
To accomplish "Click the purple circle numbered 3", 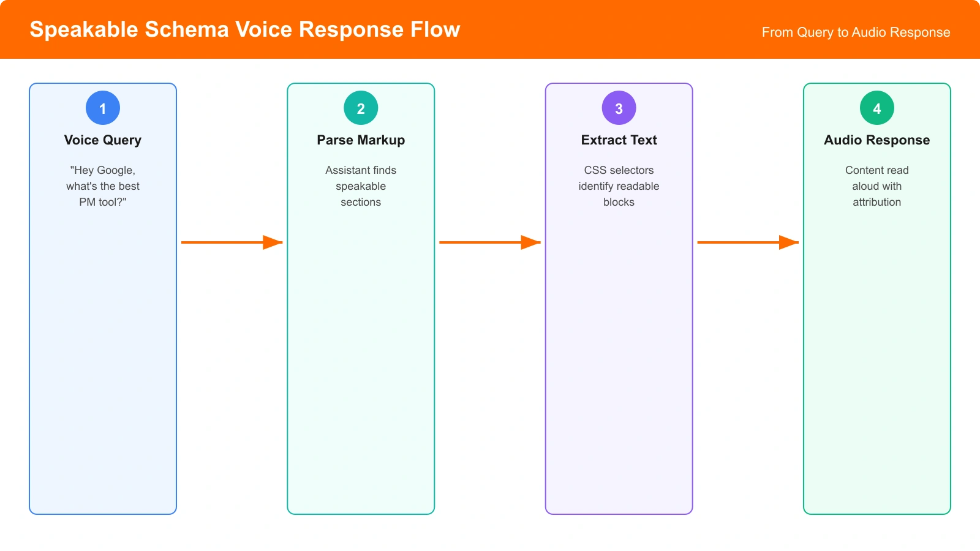I will [x=619, y=107].
